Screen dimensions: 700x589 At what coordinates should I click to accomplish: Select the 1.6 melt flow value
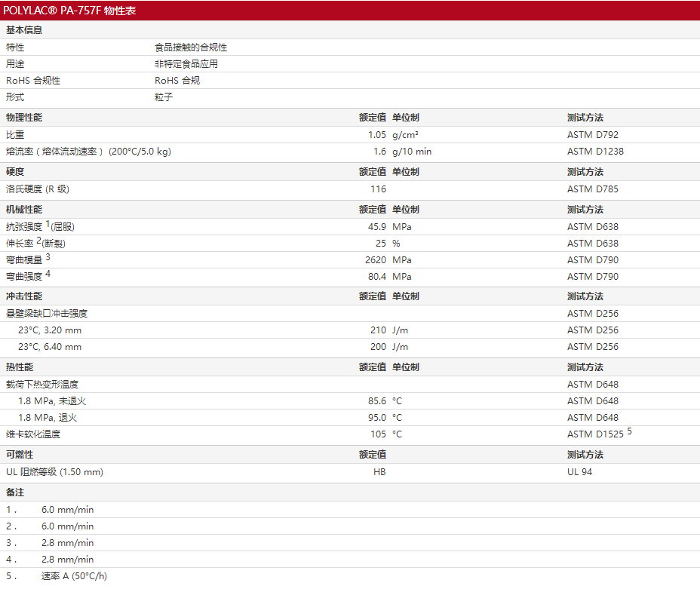(x=379, y=152)
